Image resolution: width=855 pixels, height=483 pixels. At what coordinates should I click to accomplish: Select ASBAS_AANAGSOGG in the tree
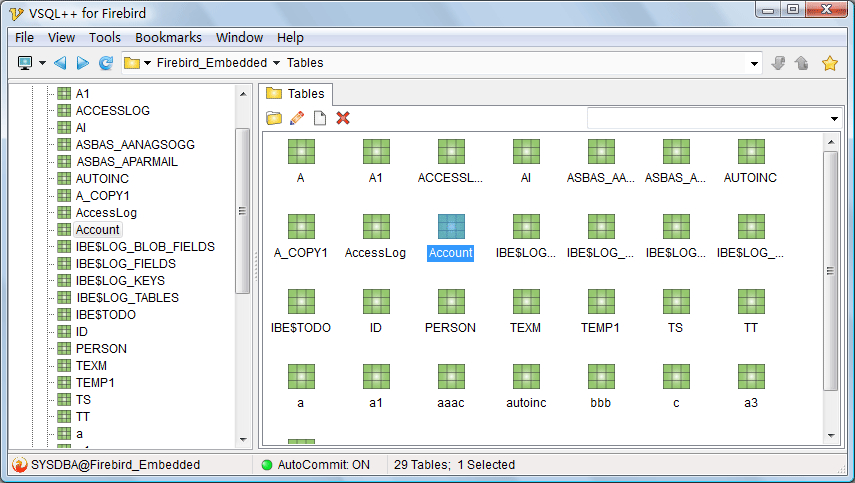pos(135,144)
